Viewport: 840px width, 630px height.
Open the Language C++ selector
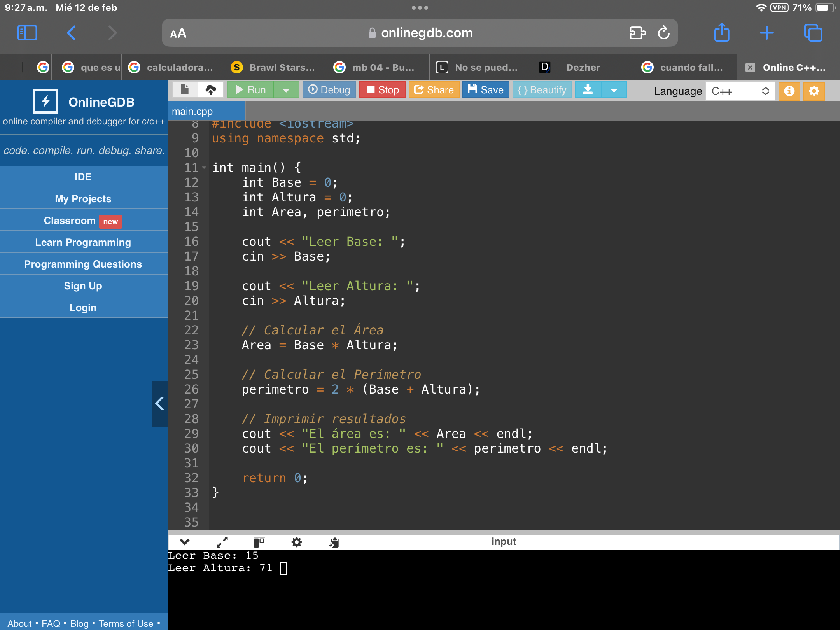pyautogui.click(x=740, y=91)
